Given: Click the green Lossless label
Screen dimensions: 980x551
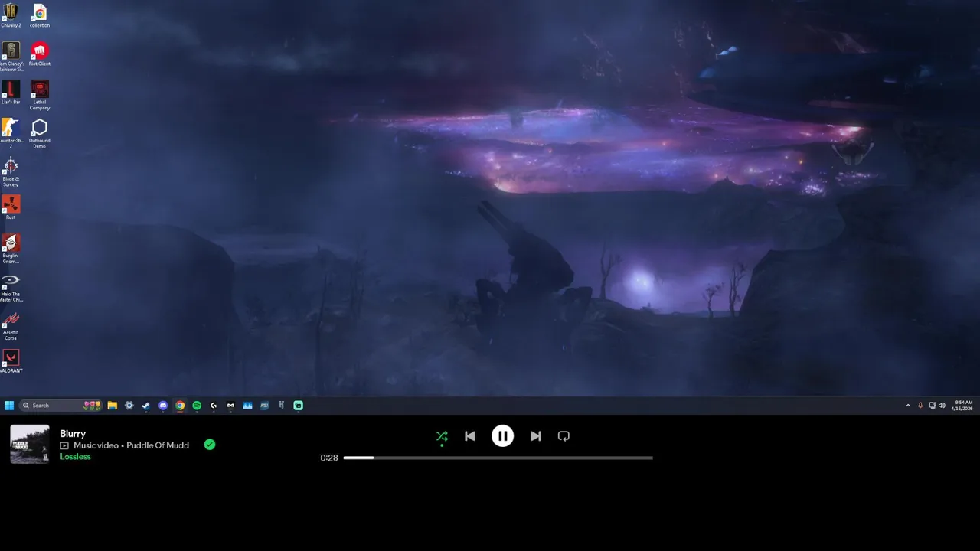Looking at the screenshot, I should pyautogui.click(x=76, y=457).
